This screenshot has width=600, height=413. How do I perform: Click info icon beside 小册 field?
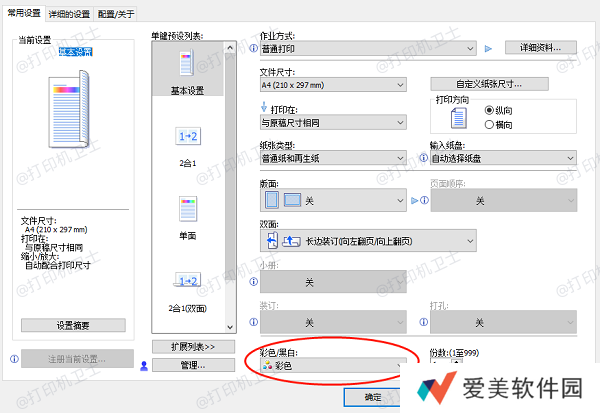pyautogui.click(x=254, y=282)
